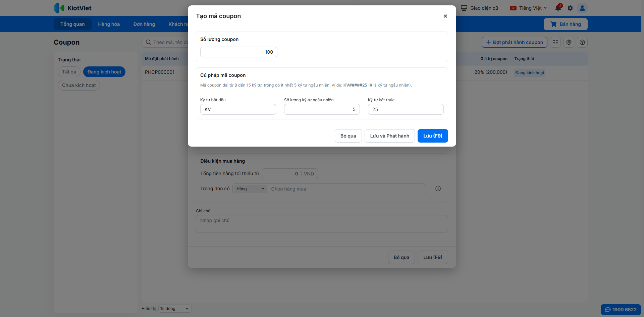This screenshot has width=644, height=317.
Task: Click the Số lượng coupon input field
Action: (239, 52)
